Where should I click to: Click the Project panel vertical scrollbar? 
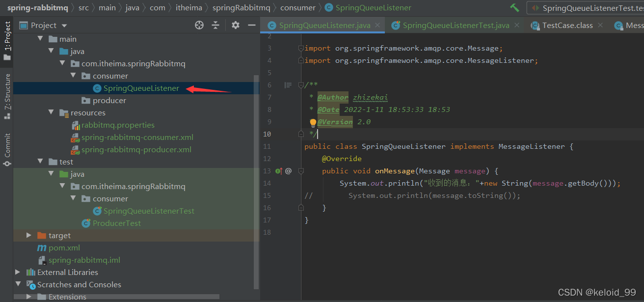[256, 182]
